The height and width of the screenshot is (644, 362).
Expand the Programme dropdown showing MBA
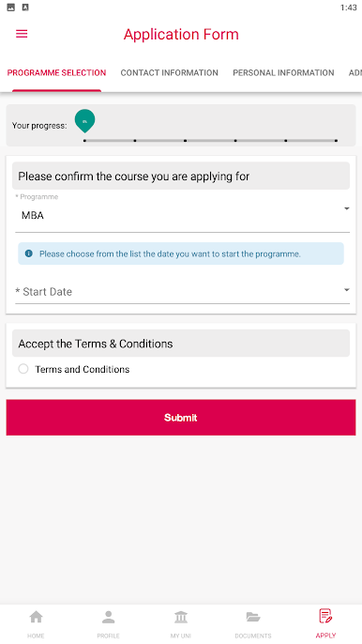[183, 215]
